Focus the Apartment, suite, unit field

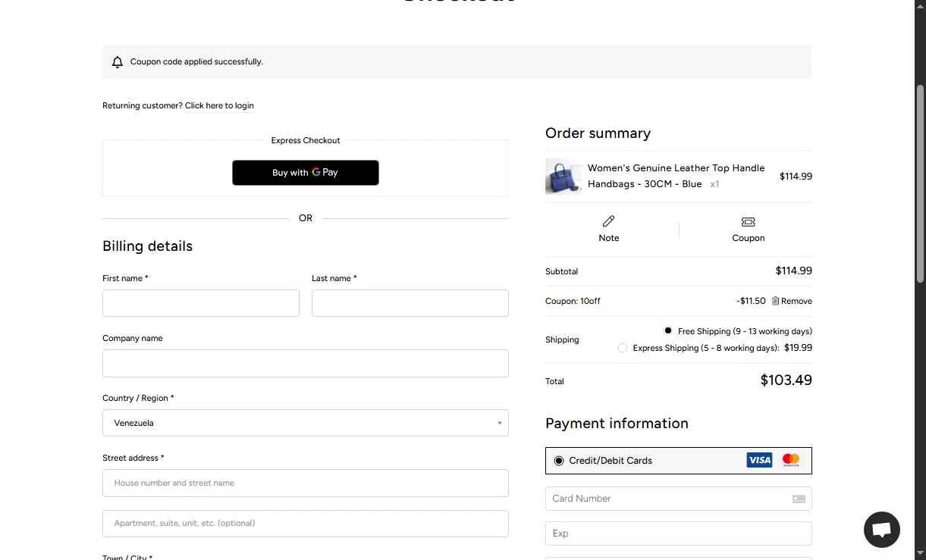click(306, 524)
